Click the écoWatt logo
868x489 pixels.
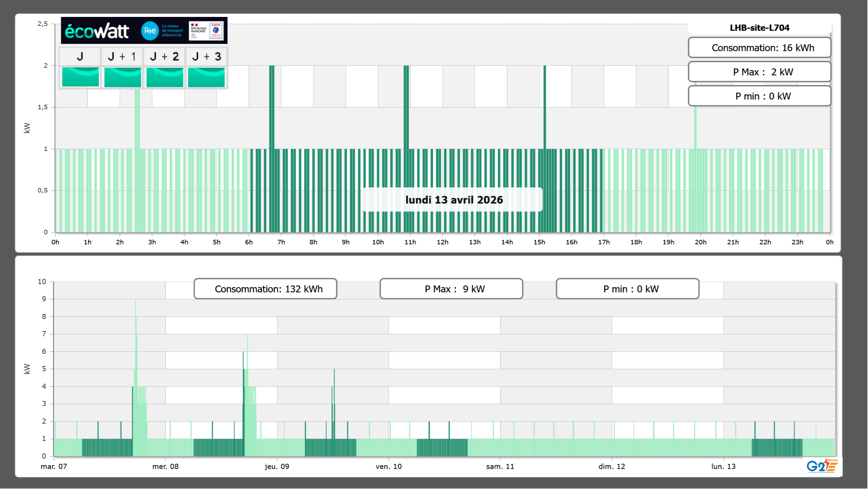point(97,31)
